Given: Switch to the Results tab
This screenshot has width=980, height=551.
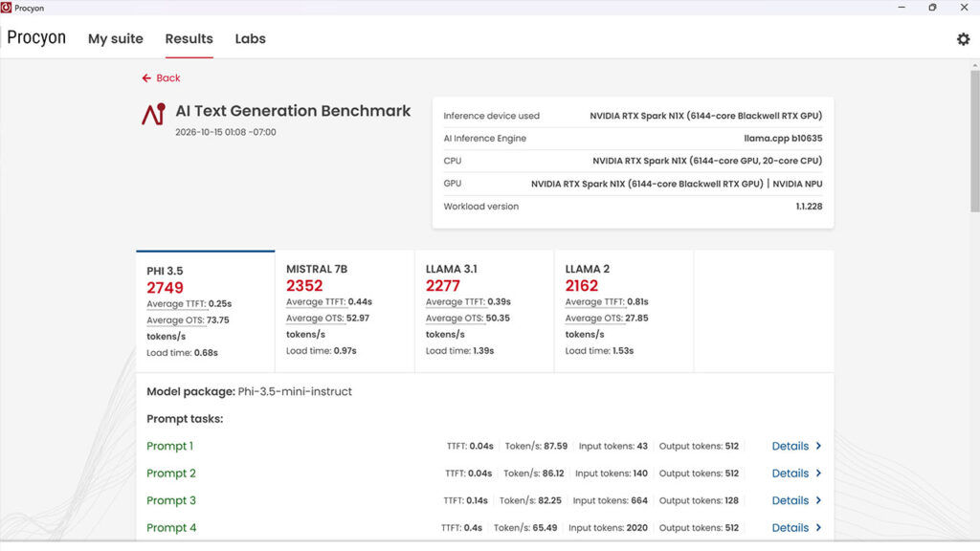Looking at the screenshot, I should pos(189,38).
